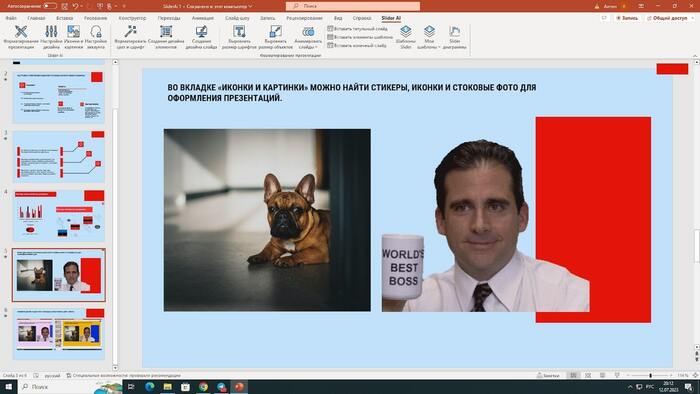Open the Вид tab
The image size is (700, 394).
tap(338, 18)
